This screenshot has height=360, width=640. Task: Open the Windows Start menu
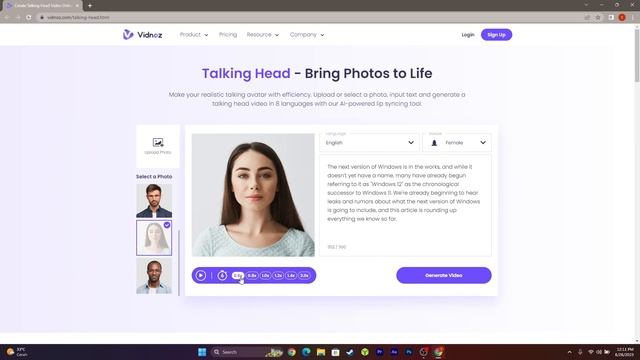pyautogui.click(x=202, y=352)
